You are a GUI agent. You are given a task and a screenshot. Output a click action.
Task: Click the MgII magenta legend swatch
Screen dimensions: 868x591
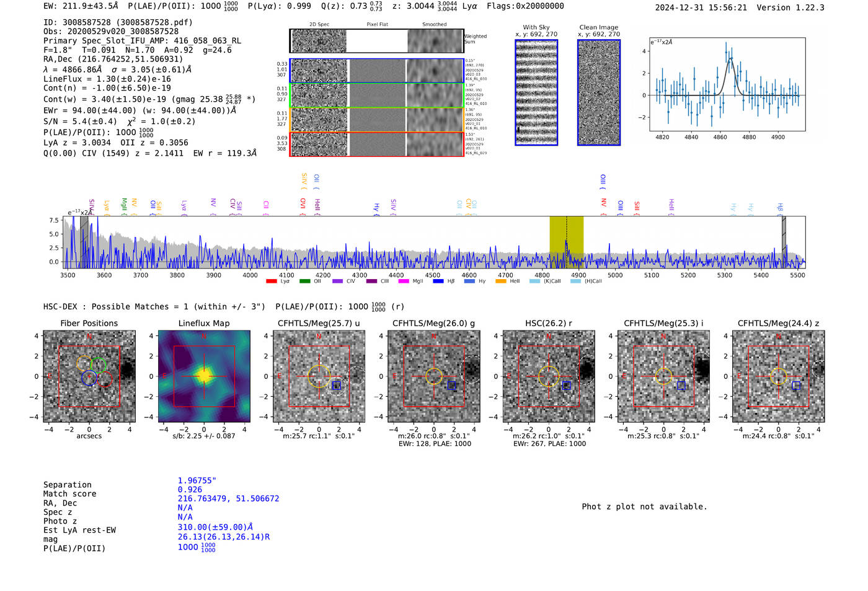(404, 282)
